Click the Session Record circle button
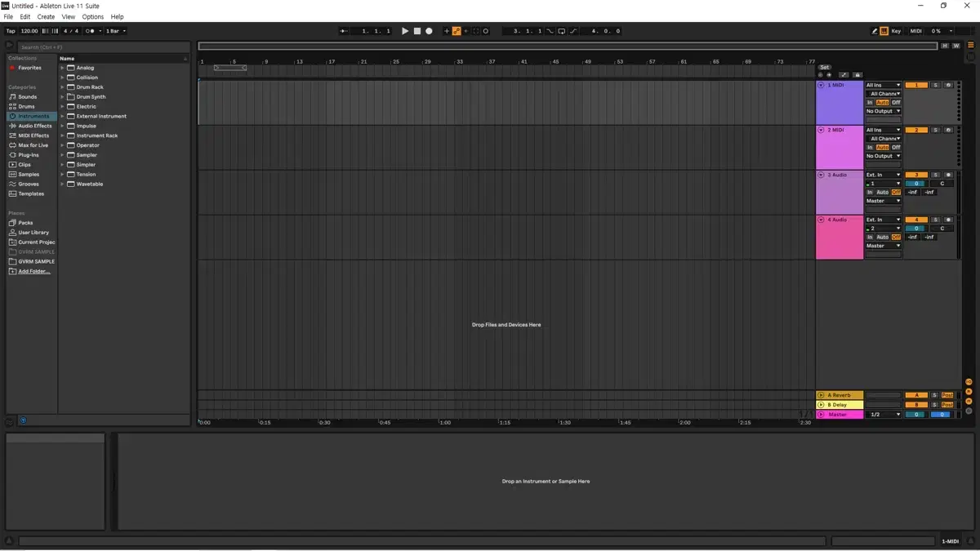980x551 pixels. (x=486, y=31)
